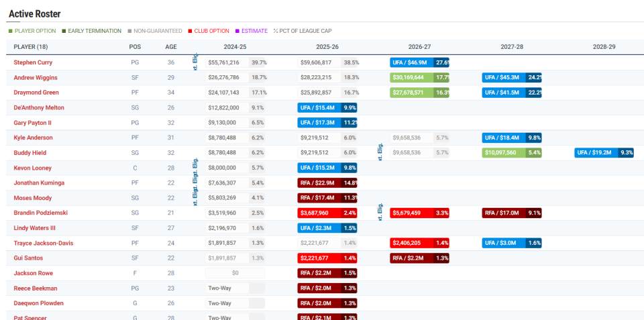
Task: Click Anderson's UFA / $18.4M badge
Action: 512,138
